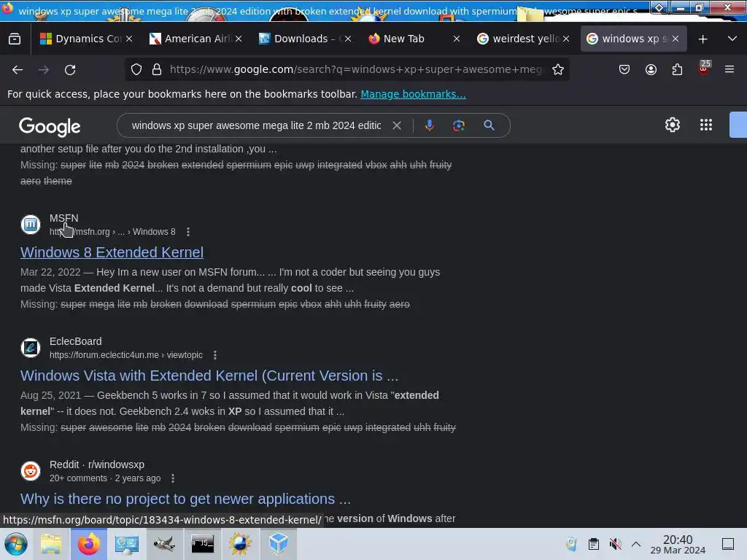747x560 pixels.
Task: Click the clipboard tray icon
Action: coord(594,544)
